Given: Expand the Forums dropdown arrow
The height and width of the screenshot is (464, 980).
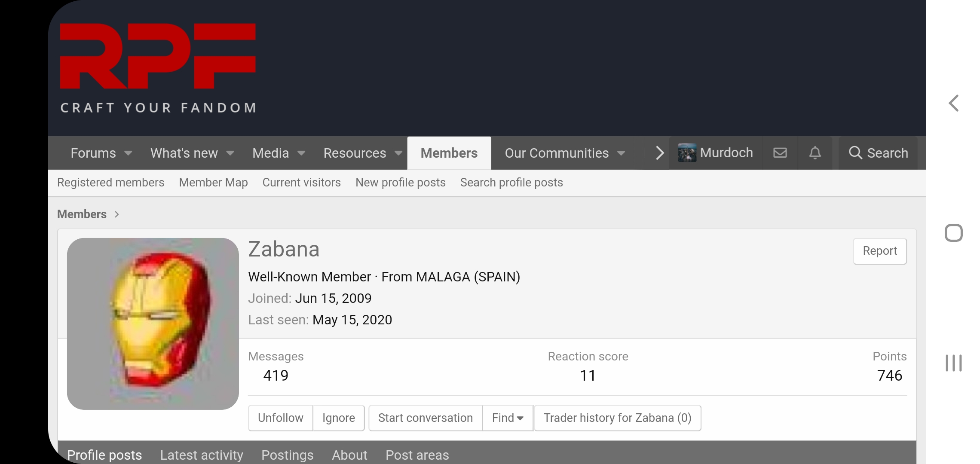Looking at the screenshot, I should pyautogui.click(x=128, y=153).
